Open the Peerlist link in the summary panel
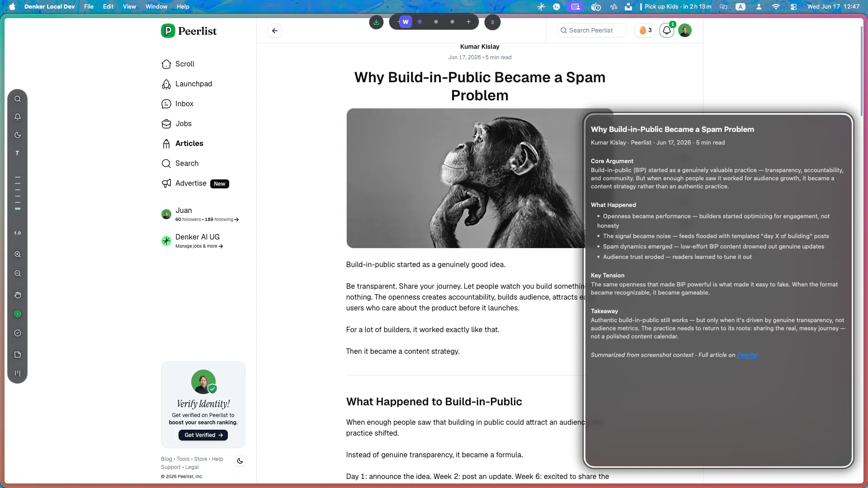This screenshot has height=488, width=868. pyautogui.click(x=747, y=355)
